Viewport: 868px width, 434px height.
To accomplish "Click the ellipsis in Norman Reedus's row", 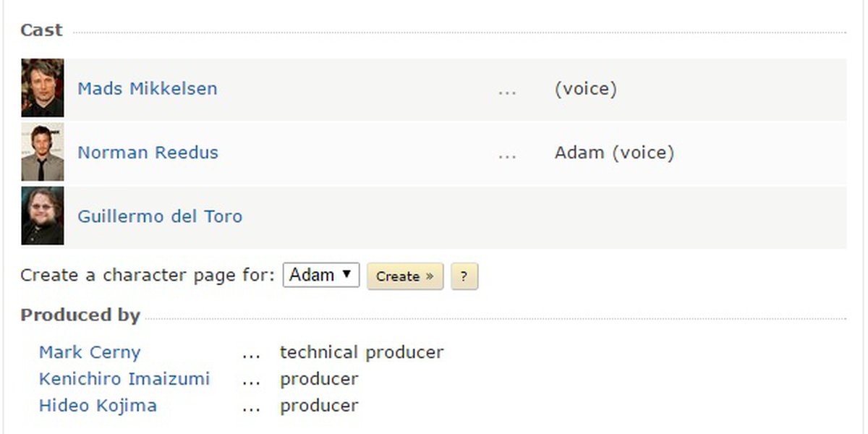I will coord(507,154).
